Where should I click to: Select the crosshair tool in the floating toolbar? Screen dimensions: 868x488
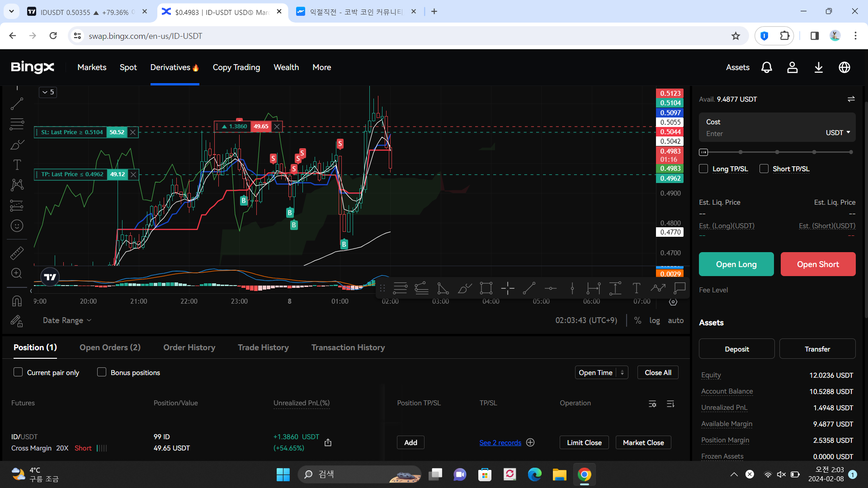[x=507, y=288]
